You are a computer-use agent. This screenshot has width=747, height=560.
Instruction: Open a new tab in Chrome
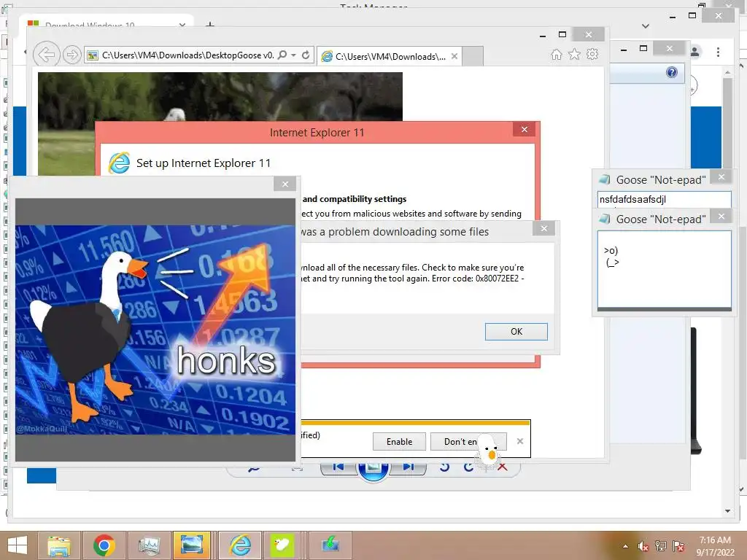pos(209,24)
